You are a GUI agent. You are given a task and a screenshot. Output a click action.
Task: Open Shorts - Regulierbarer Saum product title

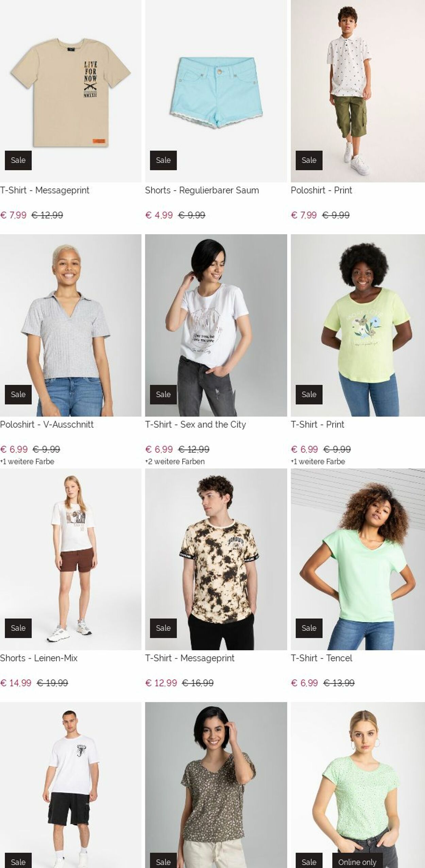click(202, 190)
